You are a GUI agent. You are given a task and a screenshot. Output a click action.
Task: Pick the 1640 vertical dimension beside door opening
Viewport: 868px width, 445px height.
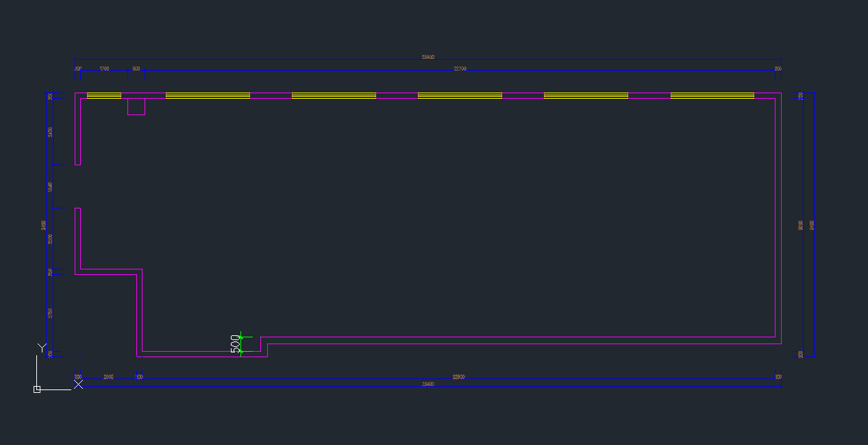pyautogui.click(x=50, y=187)
